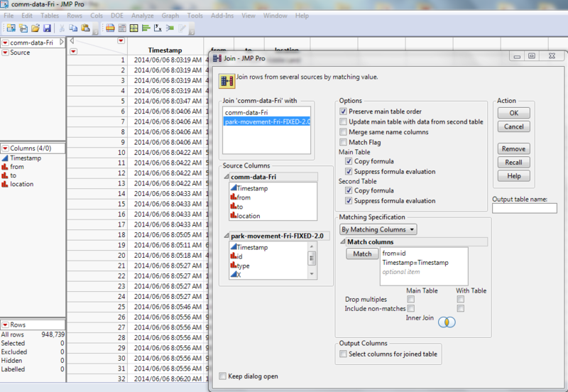This screenshot has width=568, height=392.
Task: Open the Cols menu
Action: [x=97, y=16]
